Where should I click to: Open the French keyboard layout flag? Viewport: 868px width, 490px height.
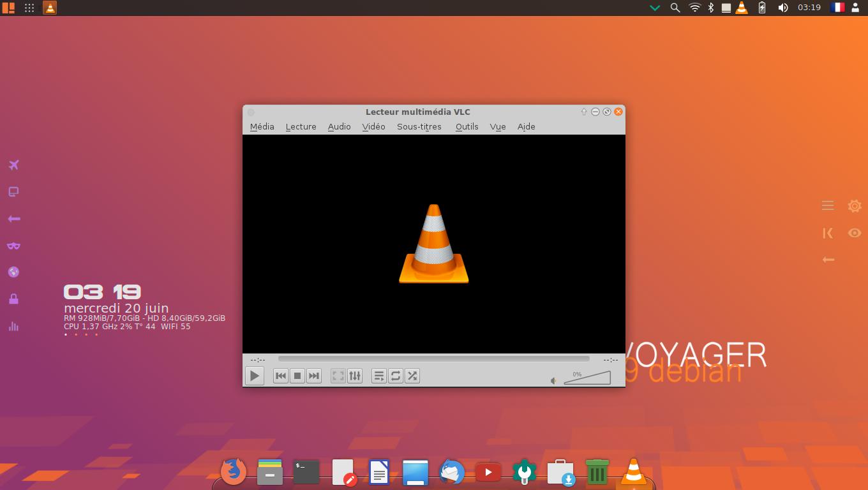837,8
